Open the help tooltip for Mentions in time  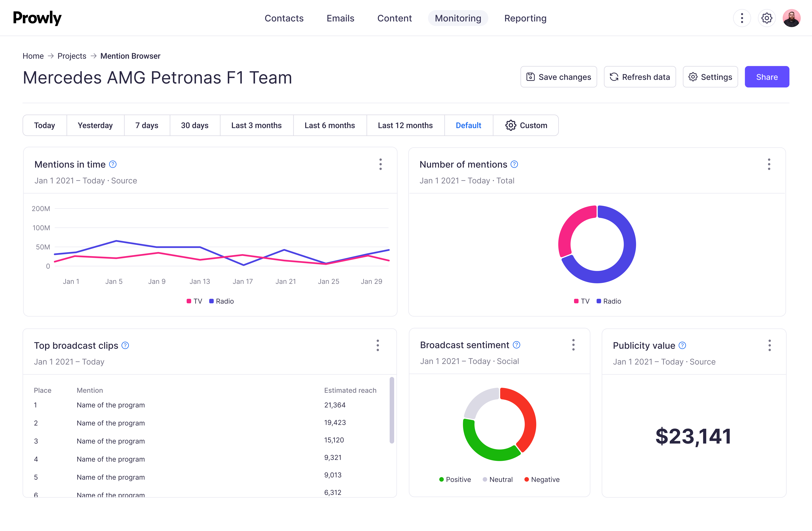pyautogui.click(x=113, y=164)
